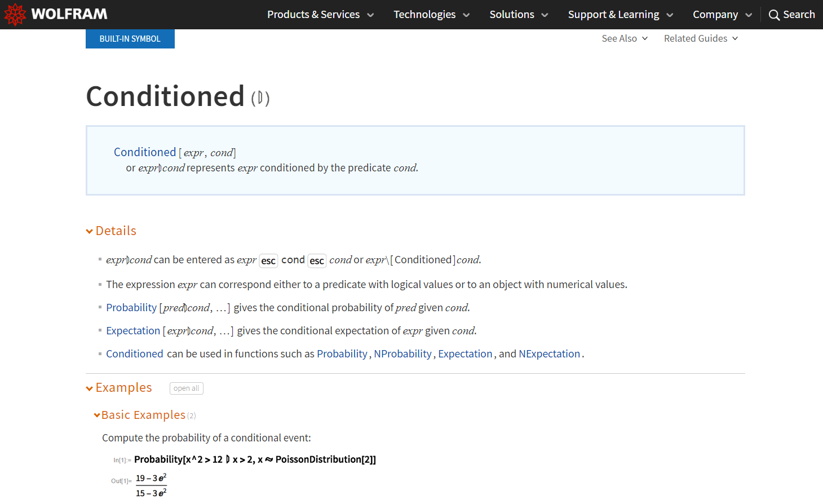The image size is (823, 504).
Task: Click the chevron next to Support & Learning
Action: (670, 15)
